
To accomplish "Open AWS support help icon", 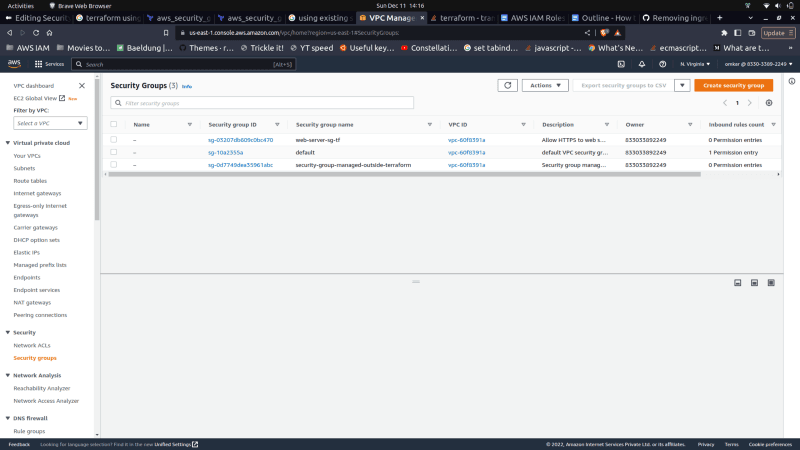I will (662, 64).
